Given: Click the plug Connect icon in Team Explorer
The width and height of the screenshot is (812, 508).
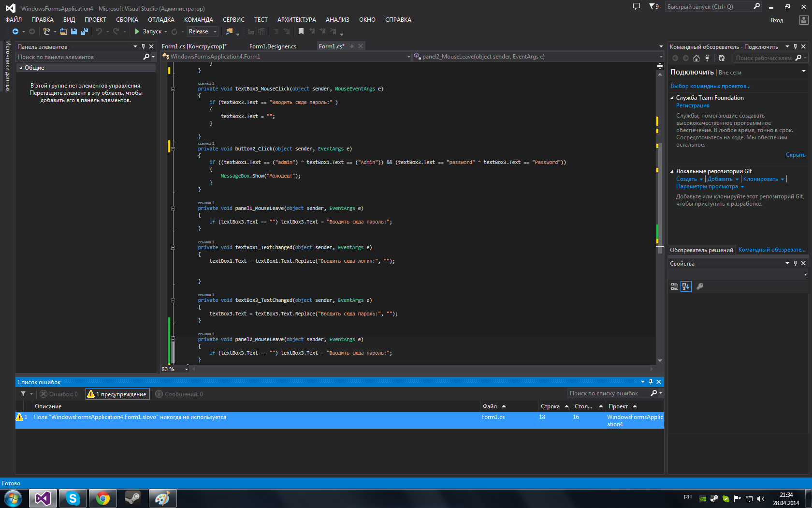Looking at the screenshot, I should (707, 58).
